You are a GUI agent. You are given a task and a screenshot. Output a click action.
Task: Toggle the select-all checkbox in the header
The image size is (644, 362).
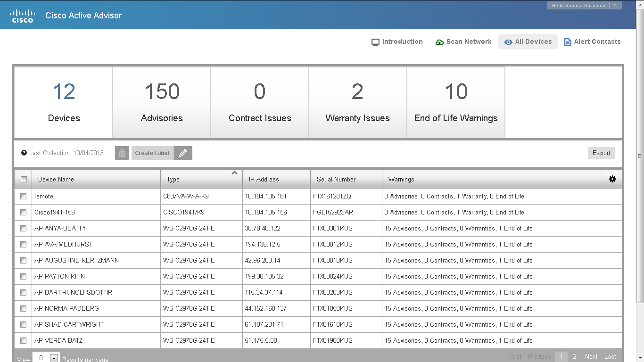(x=24, y=179)
